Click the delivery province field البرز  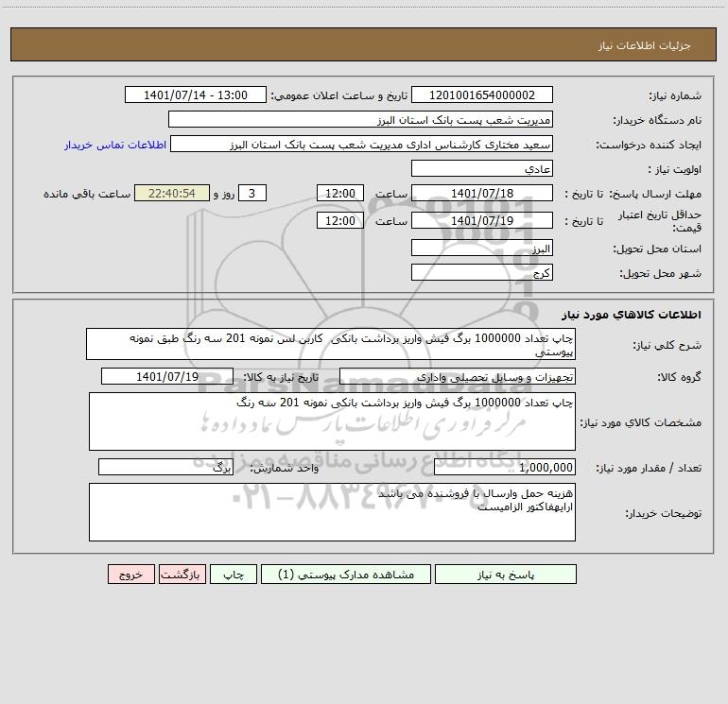click(x=482, y=248)
